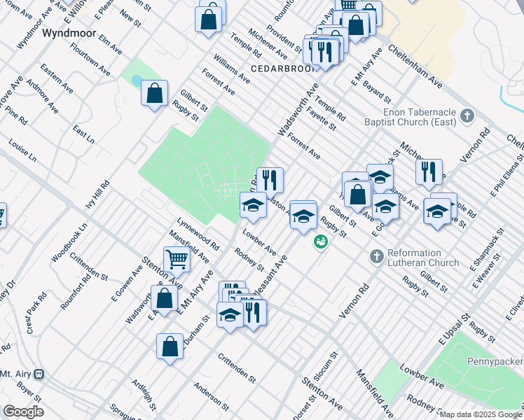
Task: Click the Ardleigh St label
Action: pyautogui.click(x=144, y=394)
